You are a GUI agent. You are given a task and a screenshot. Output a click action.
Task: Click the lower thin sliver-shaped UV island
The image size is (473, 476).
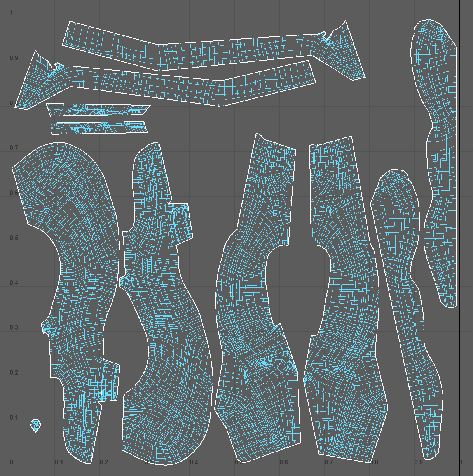pos(97,128)
